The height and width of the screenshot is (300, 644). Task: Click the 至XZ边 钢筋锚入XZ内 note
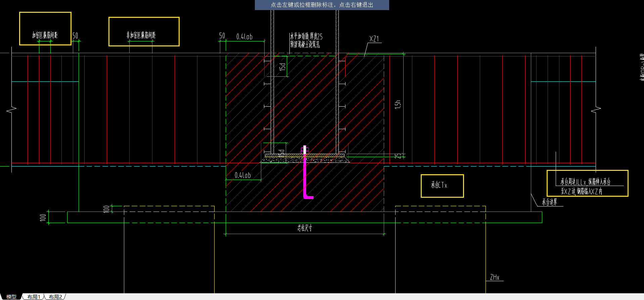point(582,191)
